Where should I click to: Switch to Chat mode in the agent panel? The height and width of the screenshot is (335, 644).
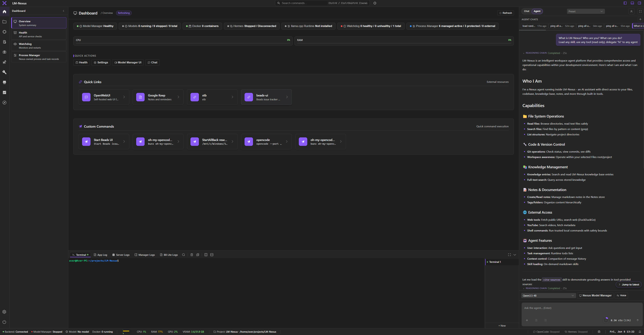pyautogui.click(x=527, y=11)
